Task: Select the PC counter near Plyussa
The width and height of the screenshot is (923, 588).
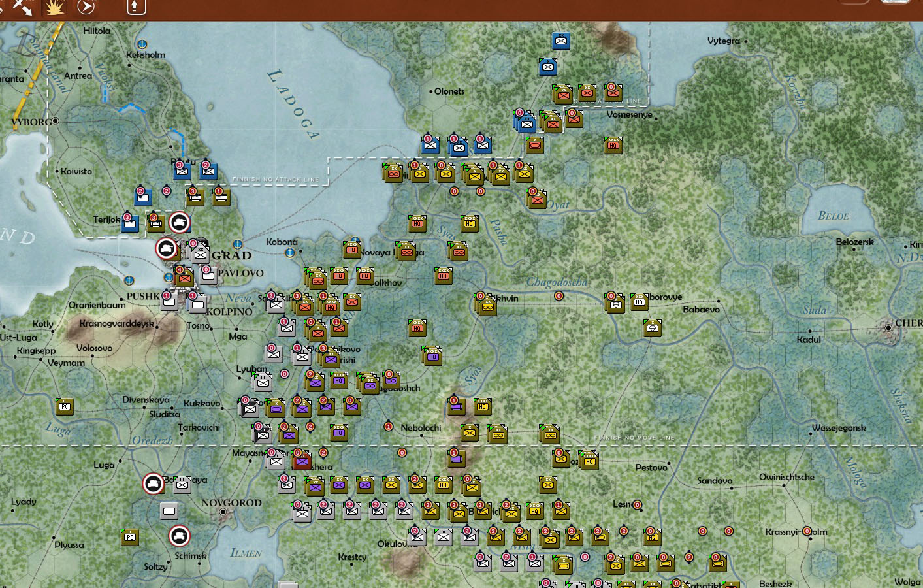Action: (x=130, y=537)
